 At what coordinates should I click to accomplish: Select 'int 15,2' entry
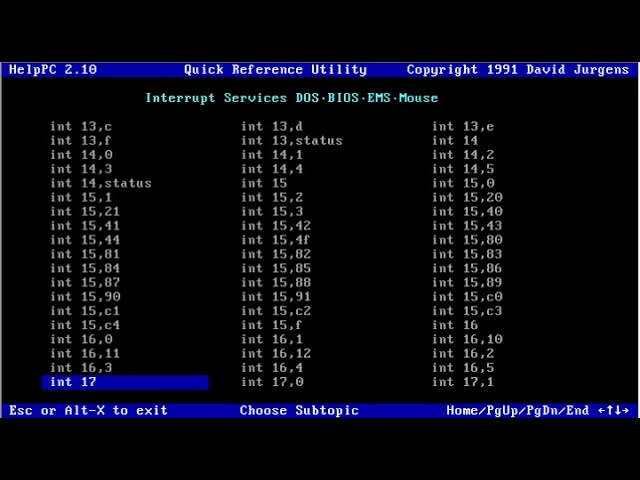[272, 198]
